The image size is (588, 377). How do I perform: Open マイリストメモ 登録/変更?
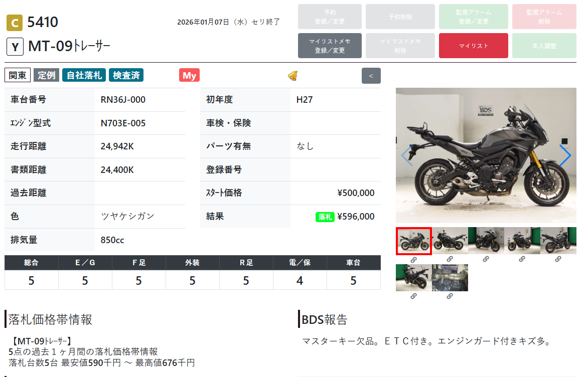330,46
